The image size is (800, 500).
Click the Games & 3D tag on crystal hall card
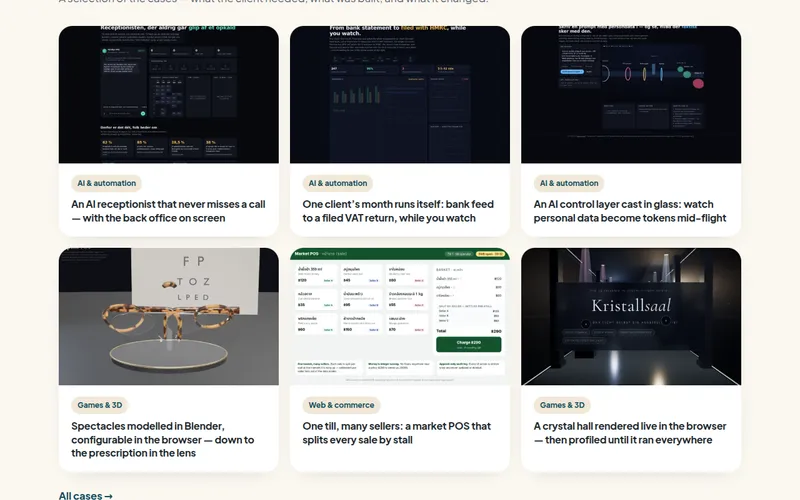click(x=562, y=405)
